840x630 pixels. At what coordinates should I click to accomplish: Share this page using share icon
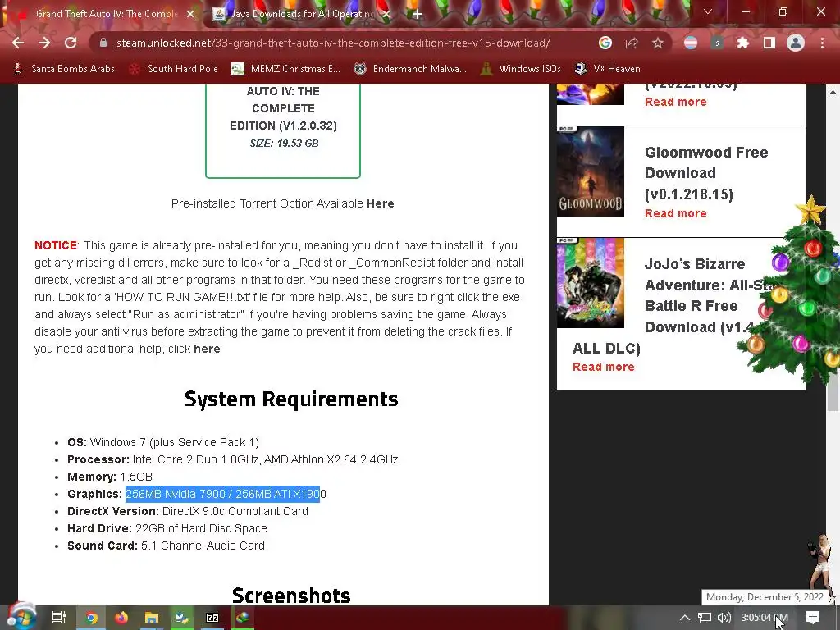click(632, 43)
